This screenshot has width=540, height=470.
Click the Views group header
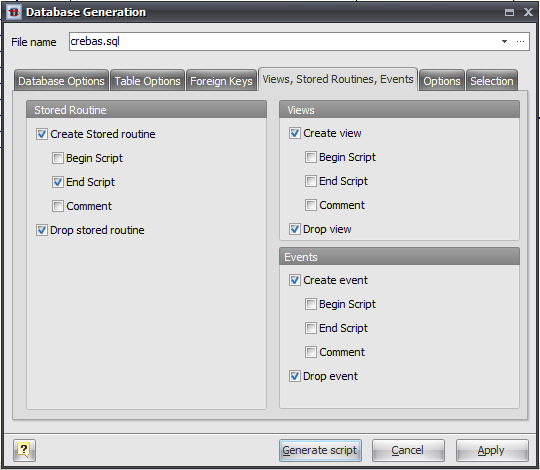(x=399, y=110)
